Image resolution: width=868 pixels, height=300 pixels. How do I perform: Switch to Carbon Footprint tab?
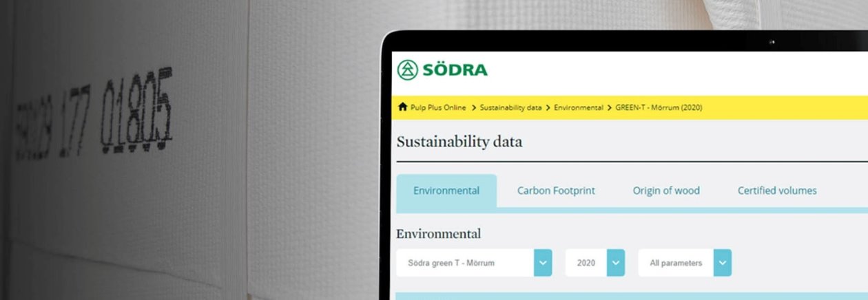coord(556,191)
